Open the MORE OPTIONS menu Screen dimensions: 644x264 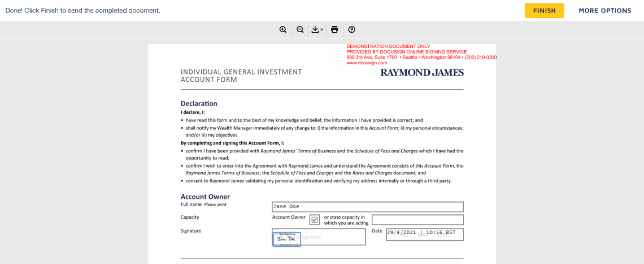605,11
